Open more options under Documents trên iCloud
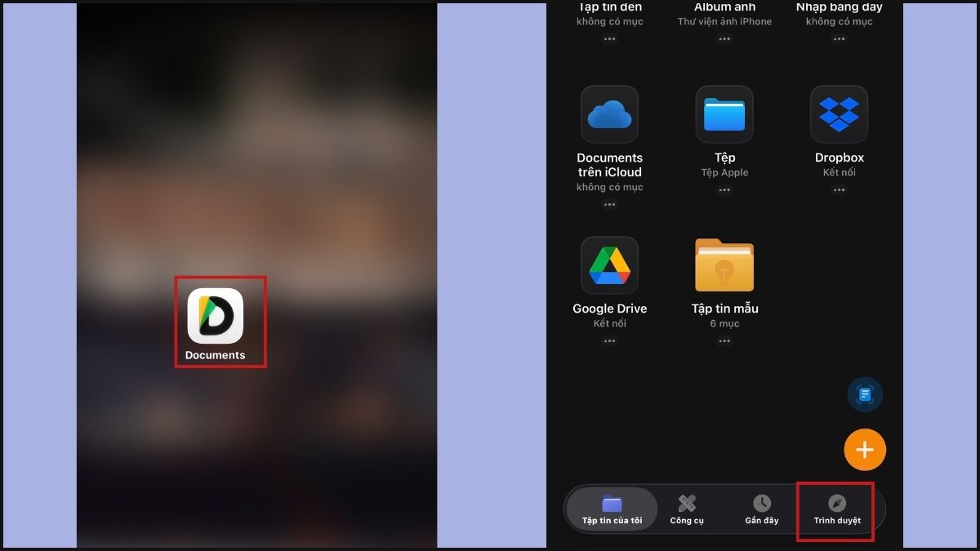 click(x=609, y=205)
